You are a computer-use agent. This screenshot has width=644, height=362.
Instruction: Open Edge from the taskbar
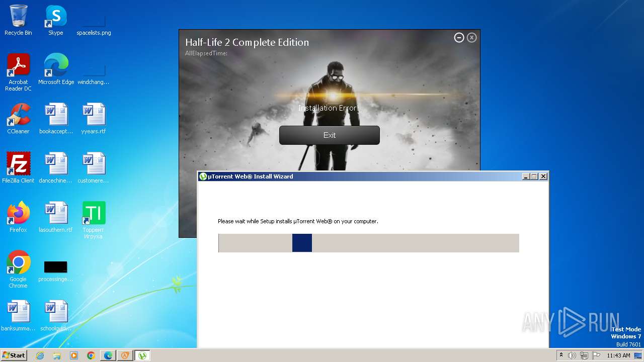108,355
